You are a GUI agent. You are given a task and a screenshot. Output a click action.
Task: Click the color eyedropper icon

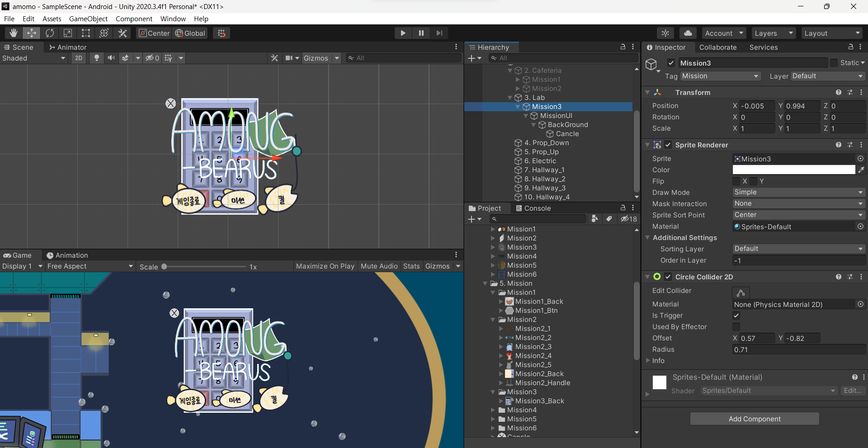tap(861, 170)
